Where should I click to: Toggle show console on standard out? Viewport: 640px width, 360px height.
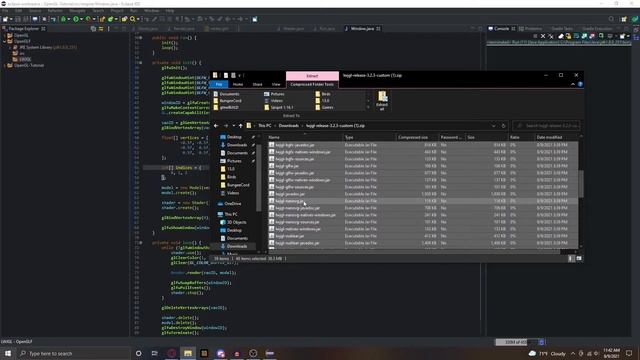pyautogui.click(x=584, y=36)
